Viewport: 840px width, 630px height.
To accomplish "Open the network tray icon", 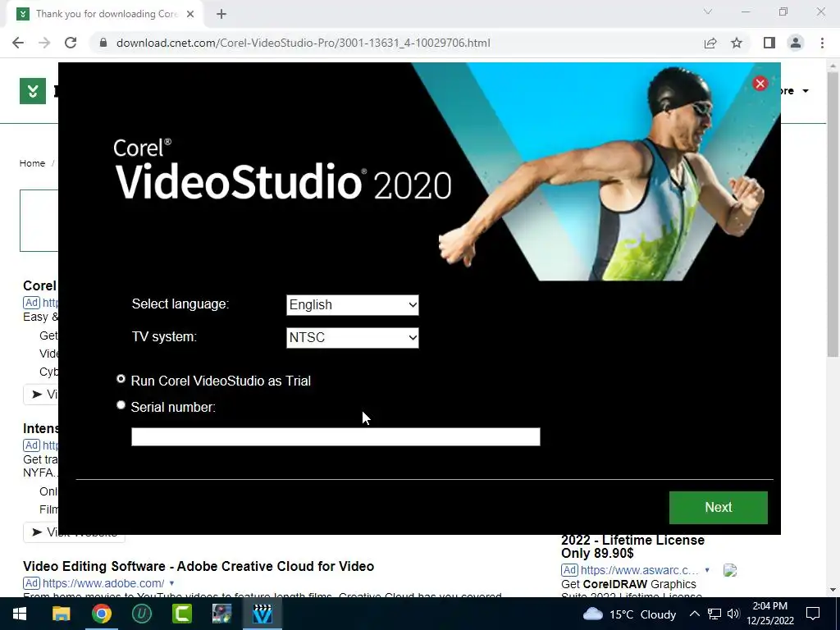I will pos(714,614).
